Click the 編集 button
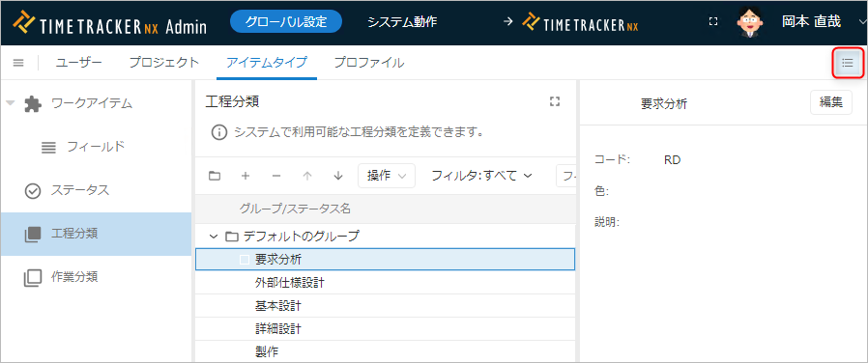 pos(831,102)
